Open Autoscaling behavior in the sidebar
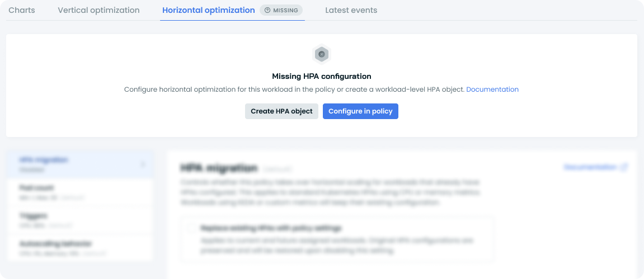Viewport: 644px width, 279px height. (80, 248)
